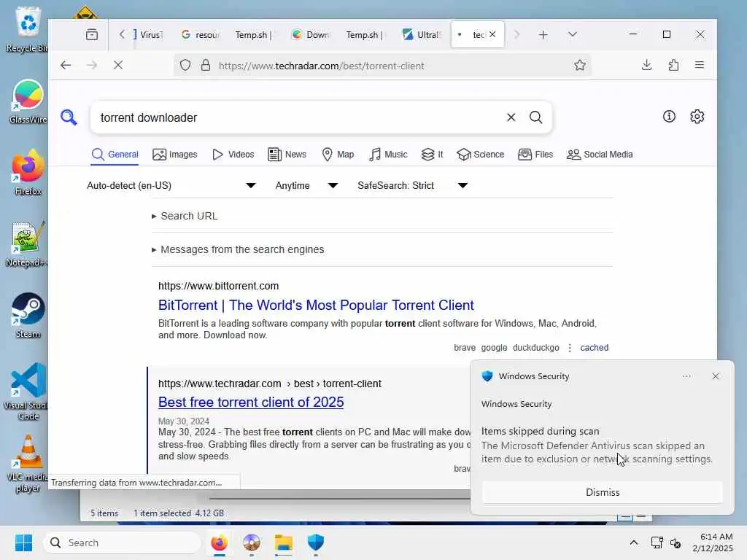Switch to the Ultral browser tab
The image size is (747, 560).
point(421,35)
